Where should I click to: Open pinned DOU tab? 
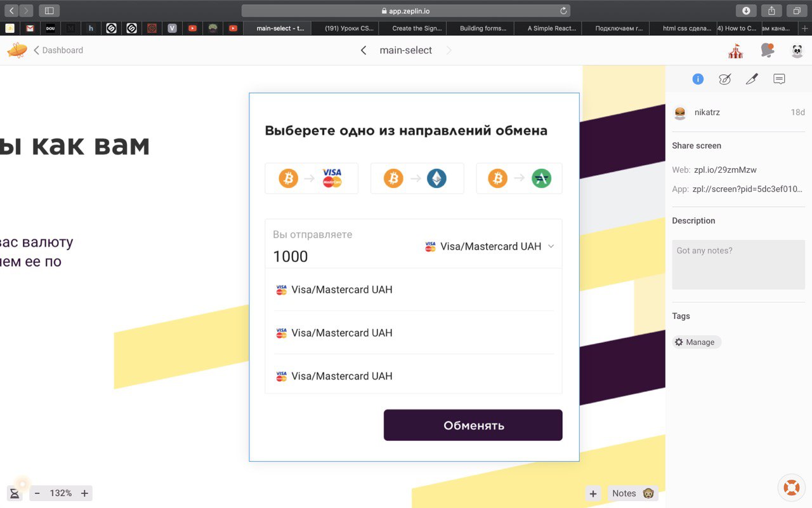51,28
